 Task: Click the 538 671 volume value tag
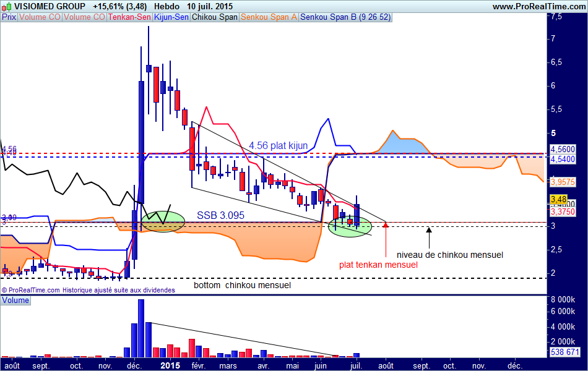tap(564, 352)
